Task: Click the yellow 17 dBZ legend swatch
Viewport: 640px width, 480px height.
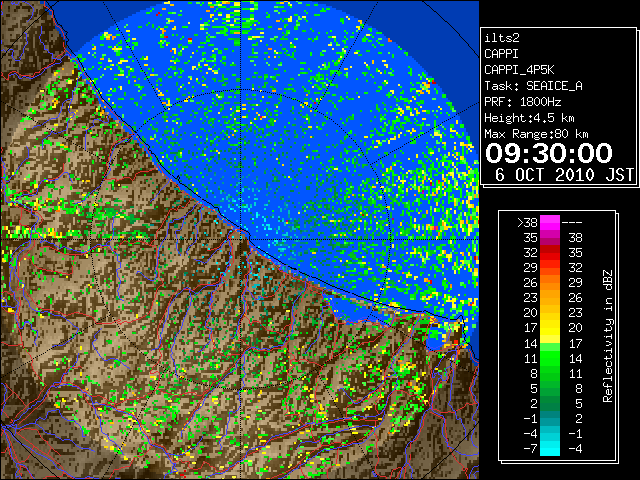Action: (x=550, y=328)
